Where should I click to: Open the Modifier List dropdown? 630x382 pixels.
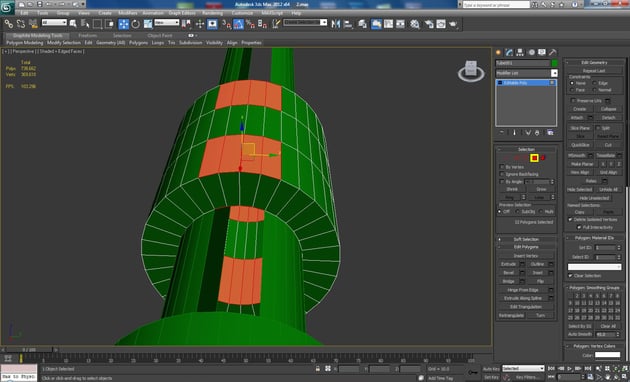[x=526, y=73]
